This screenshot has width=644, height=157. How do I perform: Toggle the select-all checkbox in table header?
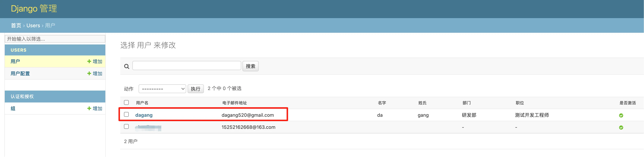(127, 102)
